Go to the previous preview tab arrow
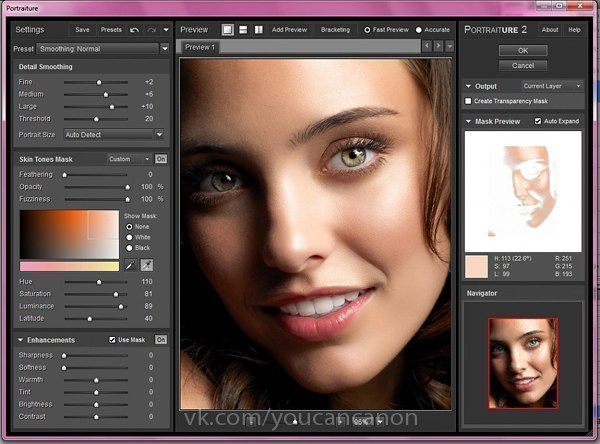 pos(427,46)
